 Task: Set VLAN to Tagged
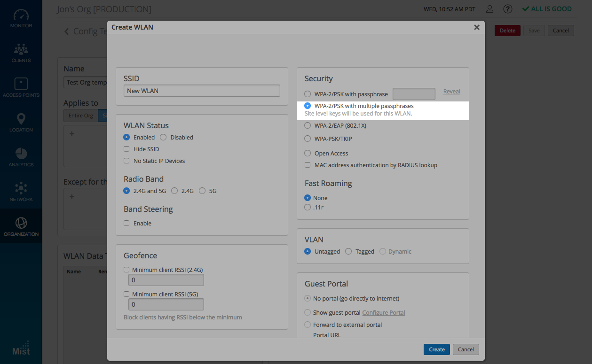[348, 251]
